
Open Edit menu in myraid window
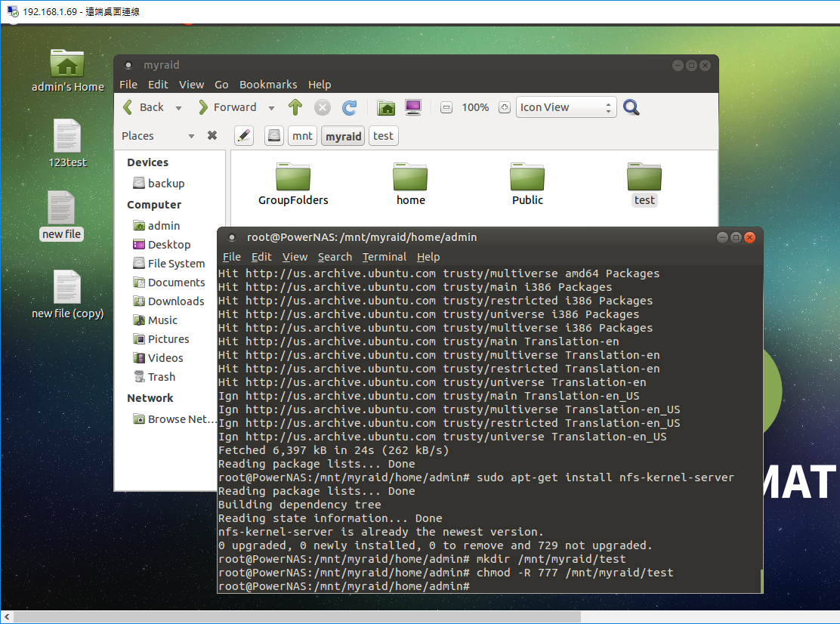158,85
